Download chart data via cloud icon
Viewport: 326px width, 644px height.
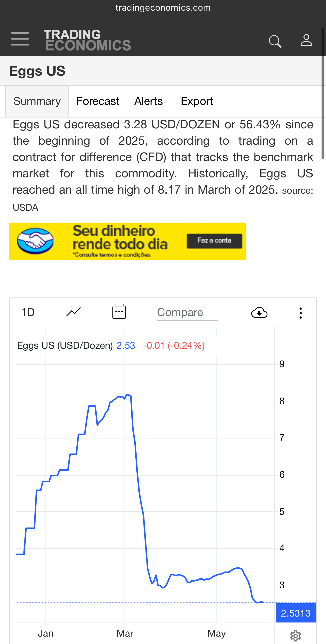tap(259, 313)
